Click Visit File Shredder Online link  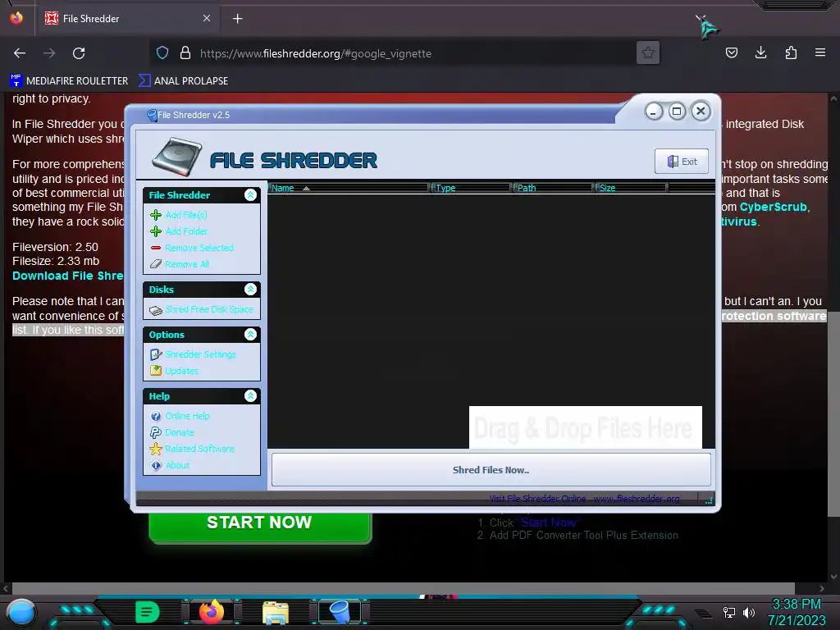(x=537, y=499)
